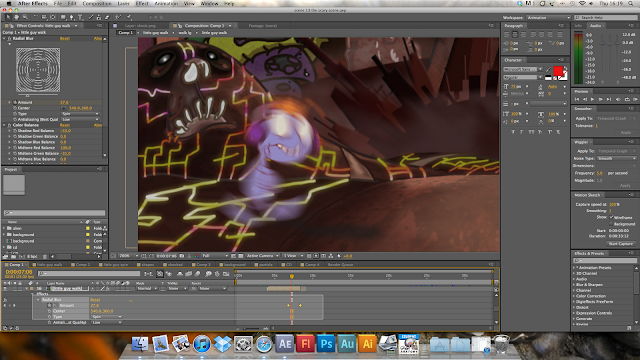640x360 pixels.
Task: Enable motion blur switch in timeline header
Action: pyautogui.click(x=197, y=274)
